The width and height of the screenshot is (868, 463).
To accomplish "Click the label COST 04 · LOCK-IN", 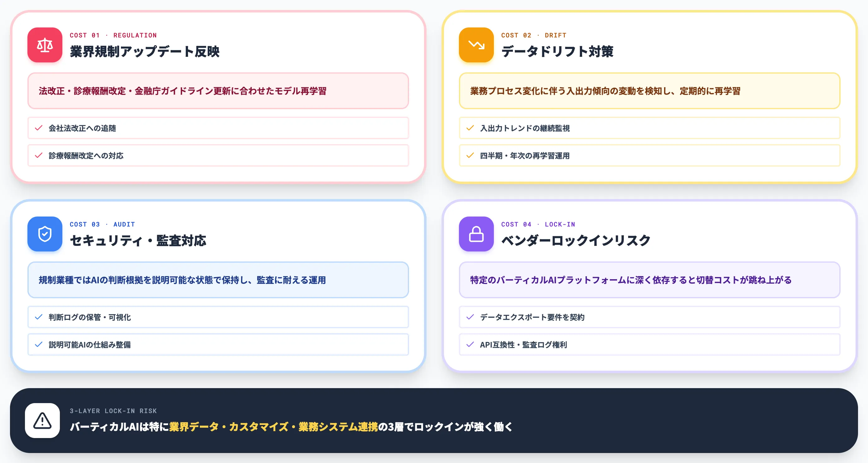I will click(538, 224).
